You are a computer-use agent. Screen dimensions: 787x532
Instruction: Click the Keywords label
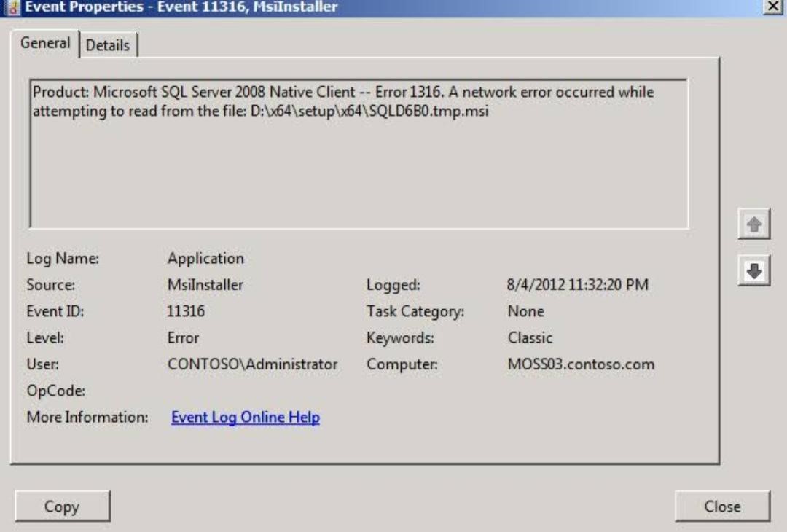[x=400, y=337]
